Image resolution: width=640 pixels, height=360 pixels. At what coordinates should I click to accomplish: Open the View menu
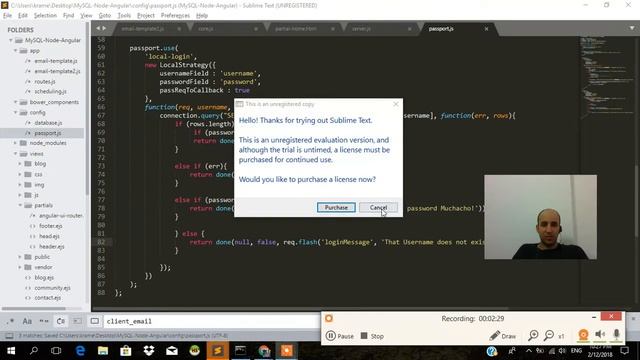86,16
